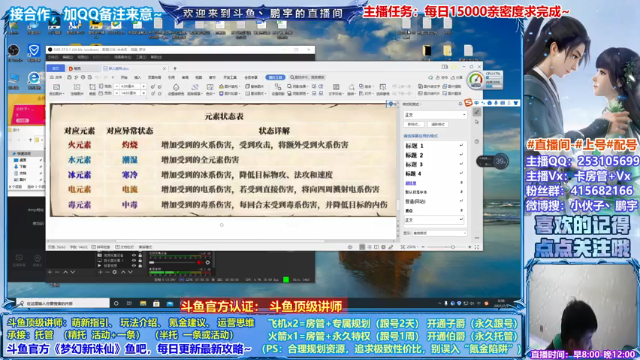Click the fullscreen icon in WPS status bar
The width and height of the screenshot is (640, 360).
[477, 247]
